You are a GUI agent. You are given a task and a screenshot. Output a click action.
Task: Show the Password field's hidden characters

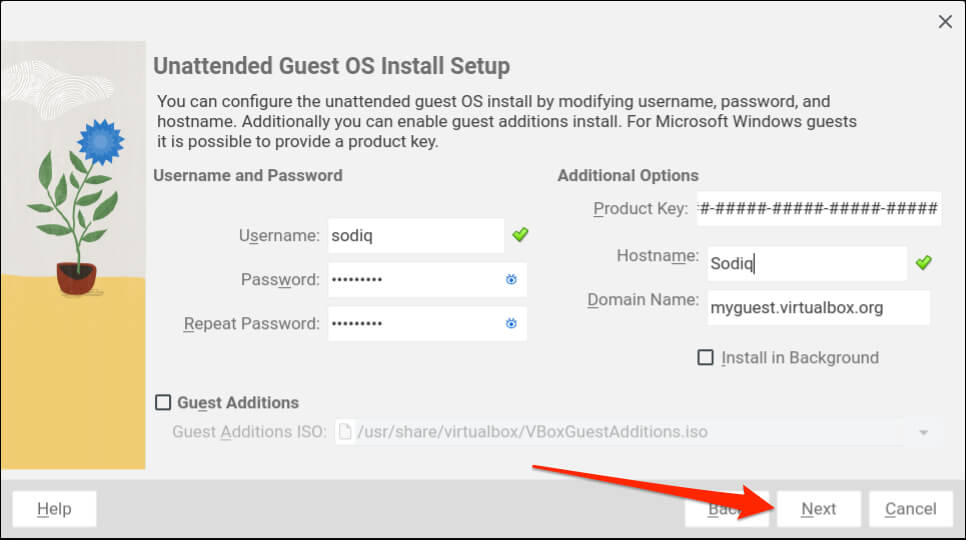pyautogui.click(x=511, y=280)
